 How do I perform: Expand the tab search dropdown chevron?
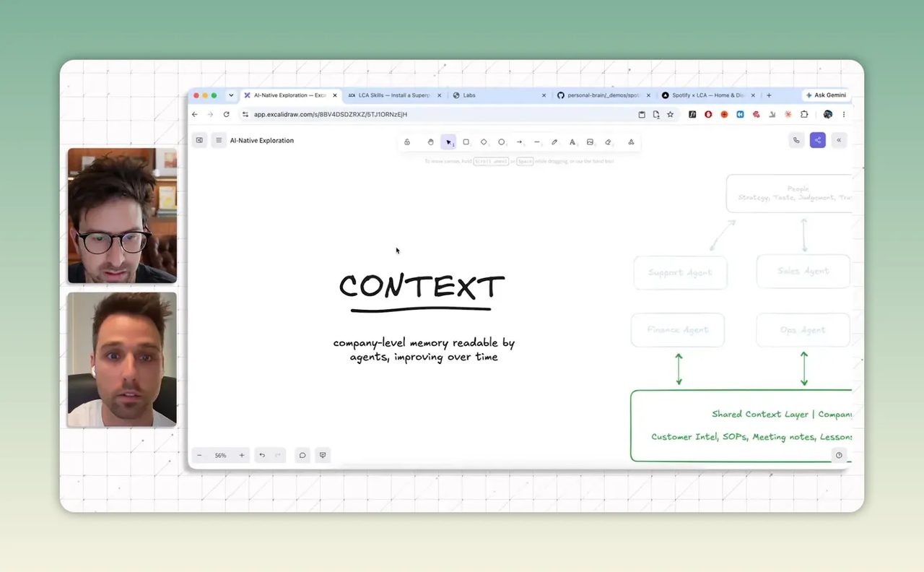(231, 95)
